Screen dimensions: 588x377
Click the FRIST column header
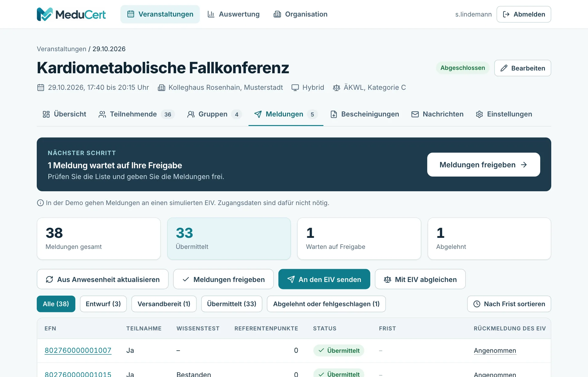pyautogui.click(x=387, y=329)
